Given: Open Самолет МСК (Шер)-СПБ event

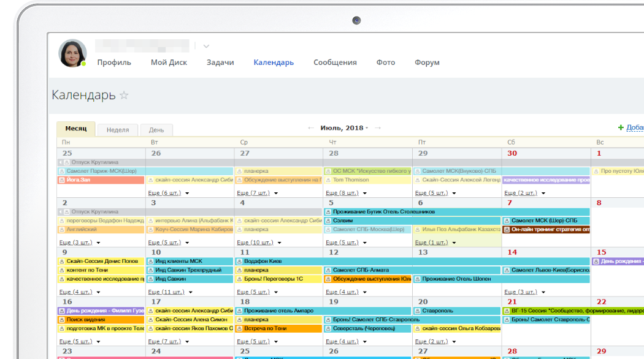Looking at the screenshot, I should click(x=546, y=221).
